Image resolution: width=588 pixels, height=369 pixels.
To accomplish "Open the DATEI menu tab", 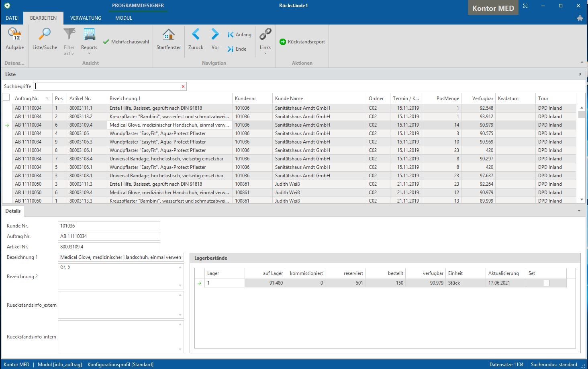I will [x=12, y=18].
